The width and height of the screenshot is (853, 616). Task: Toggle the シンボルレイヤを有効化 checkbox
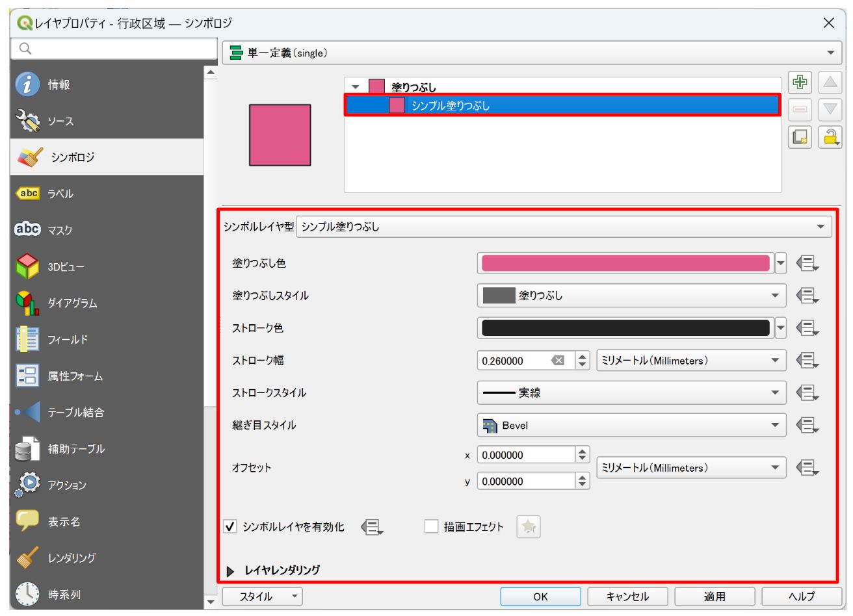[230, 527]
